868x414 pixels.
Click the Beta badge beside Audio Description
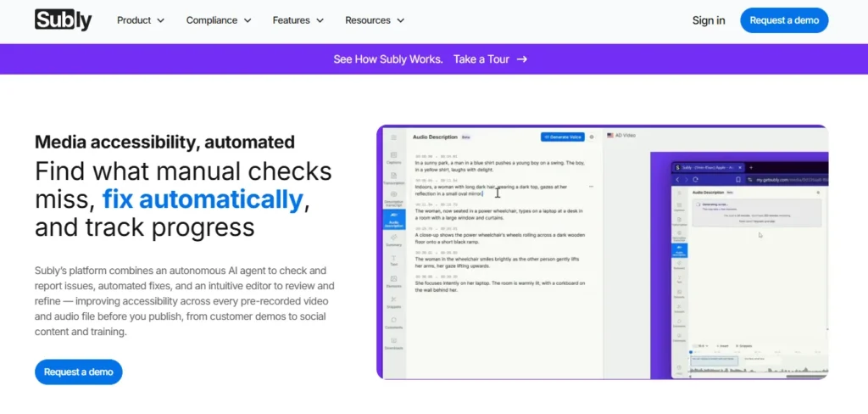(x=465, y=137)
